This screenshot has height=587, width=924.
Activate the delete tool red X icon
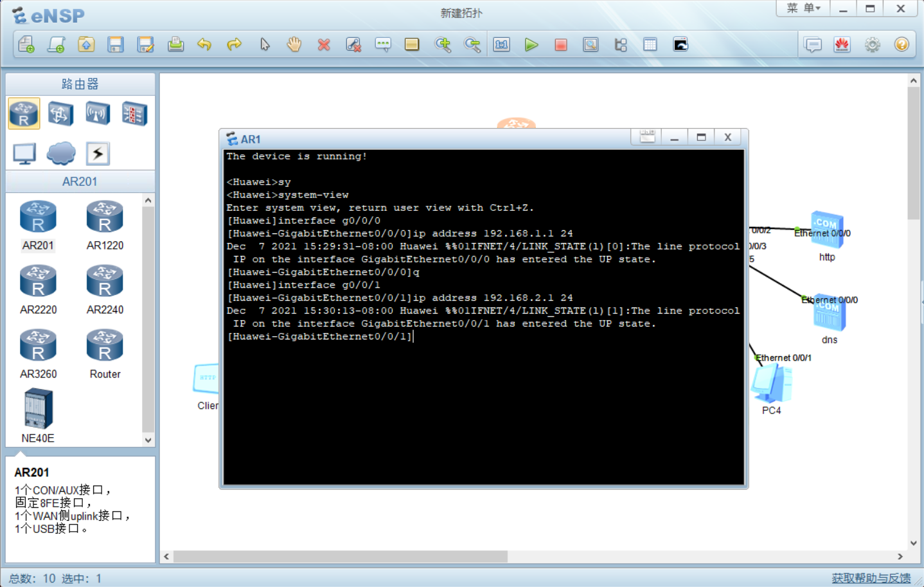click(x=324, y=44)
